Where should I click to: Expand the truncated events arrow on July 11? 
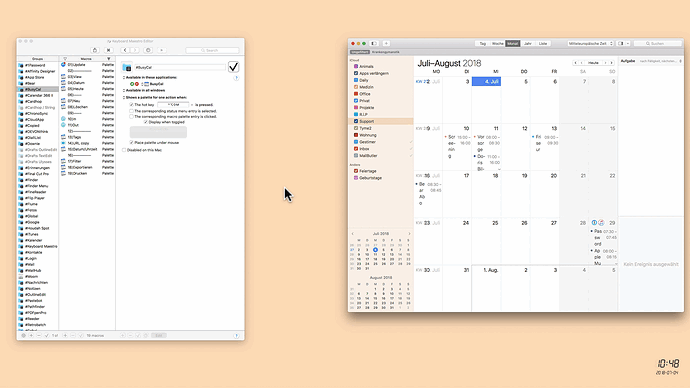(499, 169)
